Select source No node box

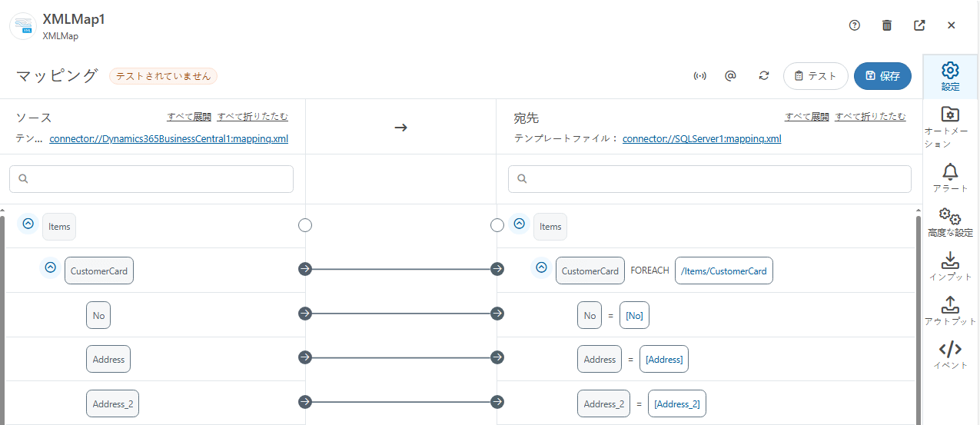[98, 315]
